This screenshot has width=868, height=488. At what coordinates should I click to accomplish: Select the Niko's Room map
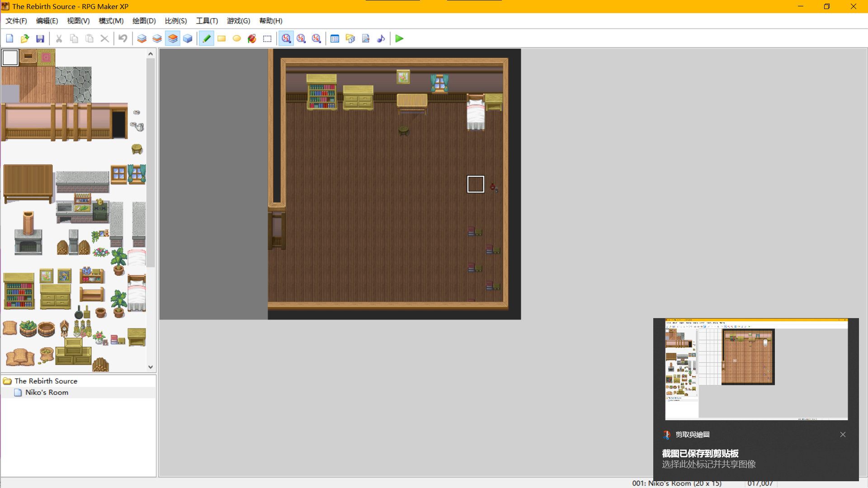(47, 392)
